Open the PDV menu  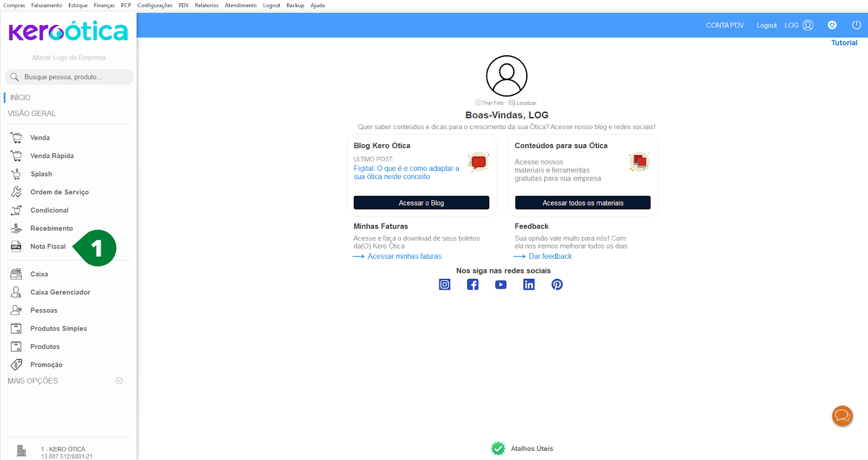184,5
